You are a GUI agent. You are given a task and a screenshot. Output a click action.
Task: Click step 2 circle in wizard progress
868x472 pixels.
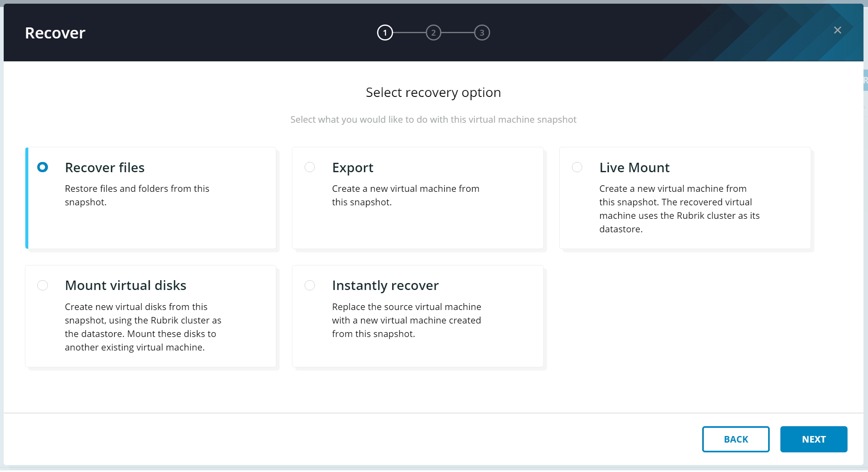[433, 33]
